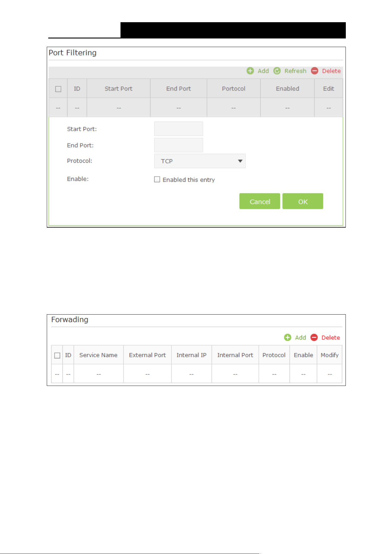392x554 pixels.
Task: Click the red Delete icon in Forwading section
Action: coord(314,337)
